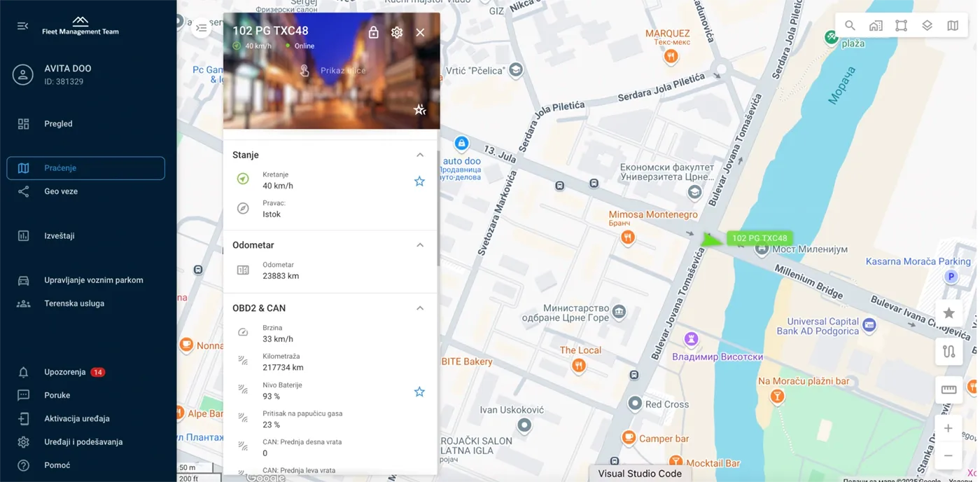980x482 pixels.
Task: Click the Kretanje 40 km/h value
Action: [278, 186]
